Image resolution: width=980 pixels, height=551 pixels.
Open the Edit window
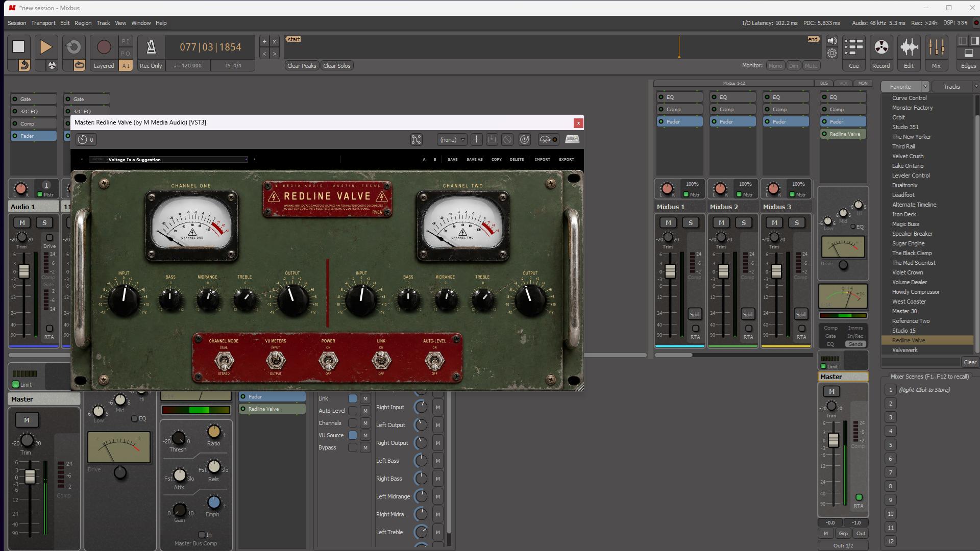[x=909, y=53]
